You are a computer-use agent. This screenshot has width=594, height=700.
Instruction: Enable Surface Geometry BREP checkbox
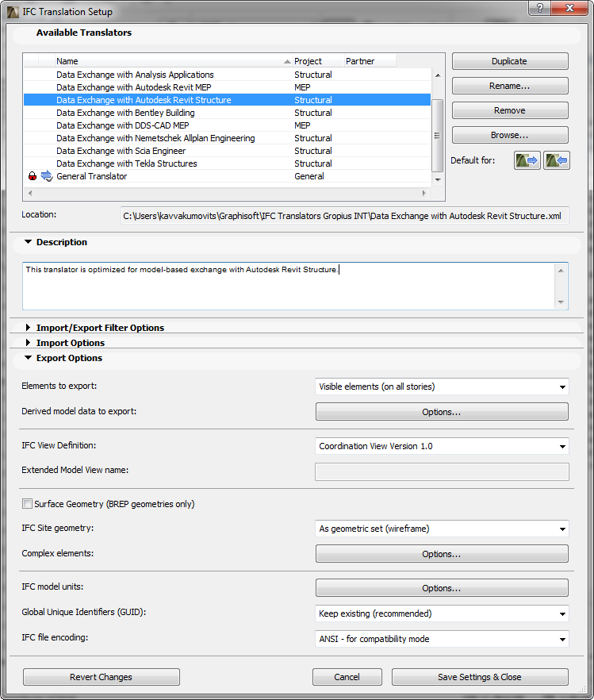[27, 503]
